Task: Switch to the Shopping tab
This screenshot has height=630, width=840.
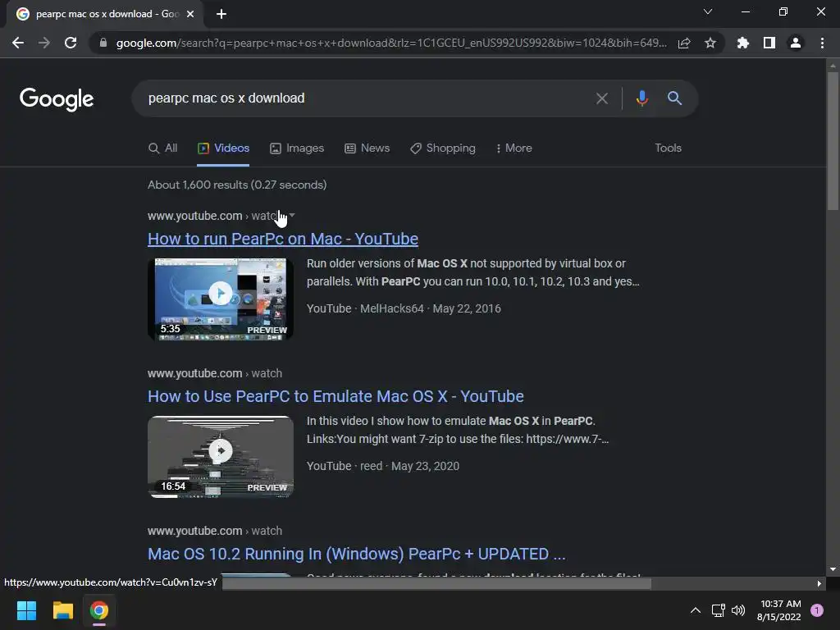Action: 442,148
